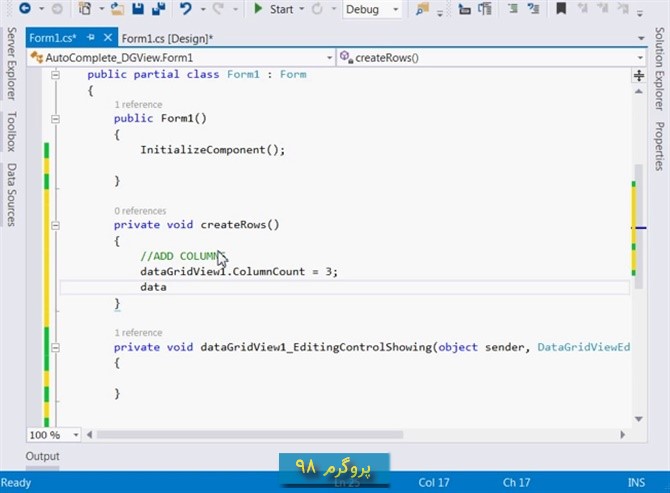Open the Properties side tab
The height and width of the screenshot is (493, 670).
[x=659, y=147]
